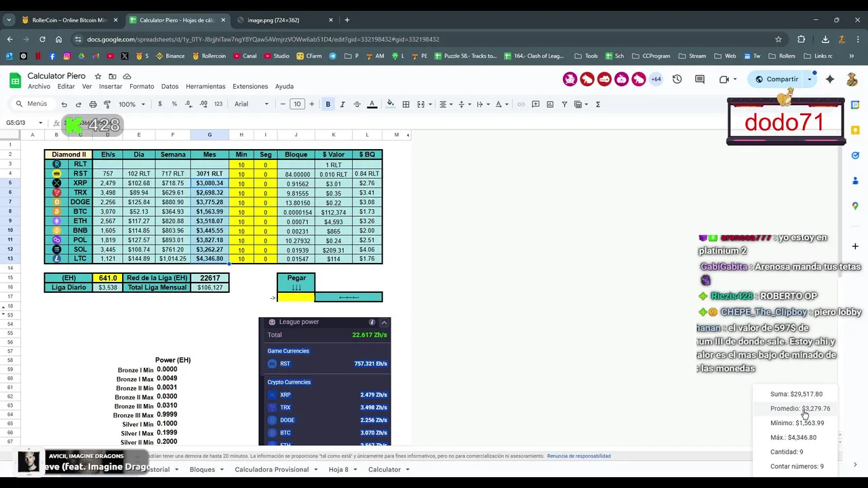Format selection as percent with % icon
Image resolution: width=868 pixels, height=488 pixels.
click(x=174, y=104)
